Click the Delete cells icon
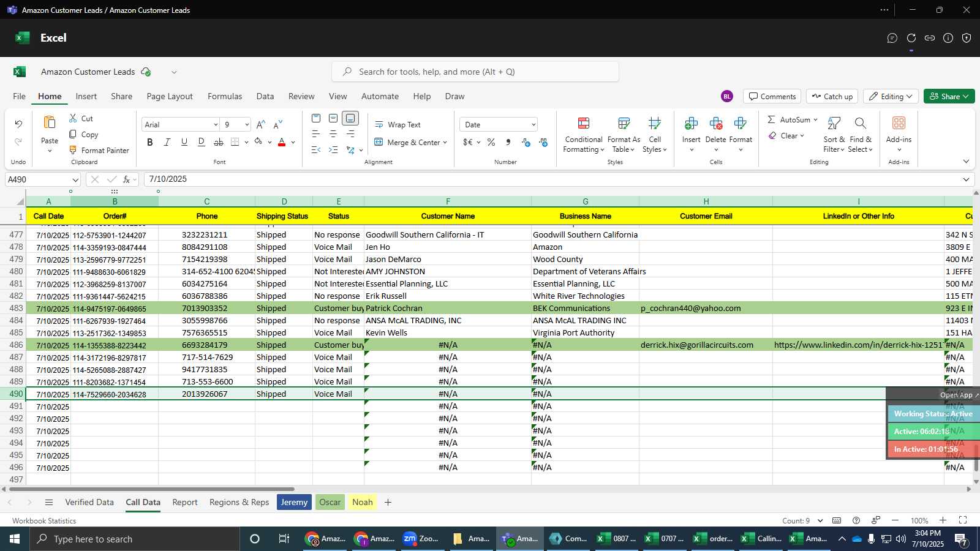 click(715, 124)
